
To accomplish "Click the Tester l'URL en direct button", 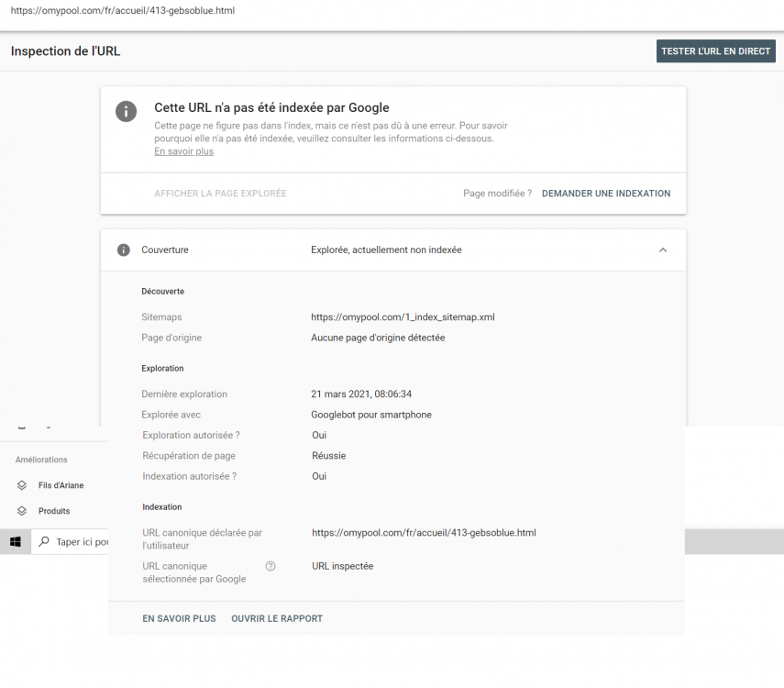I will pos(716,51).
